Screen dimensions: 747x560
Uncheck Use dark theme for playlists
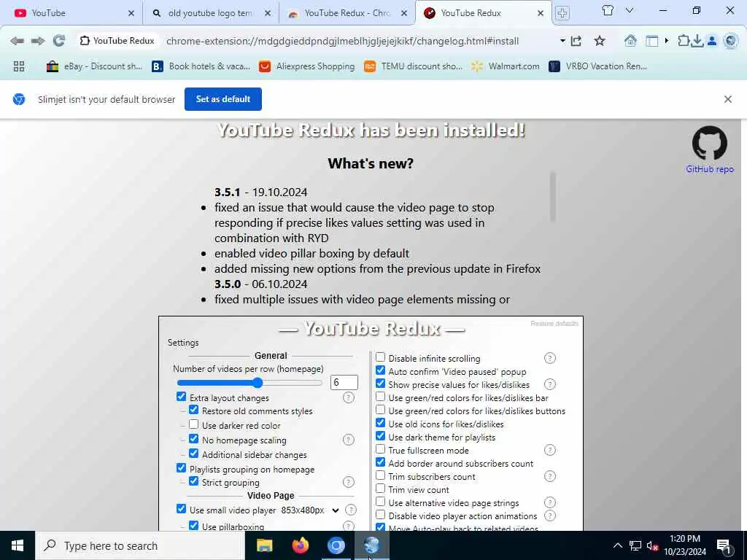click(x=380, y=436)
